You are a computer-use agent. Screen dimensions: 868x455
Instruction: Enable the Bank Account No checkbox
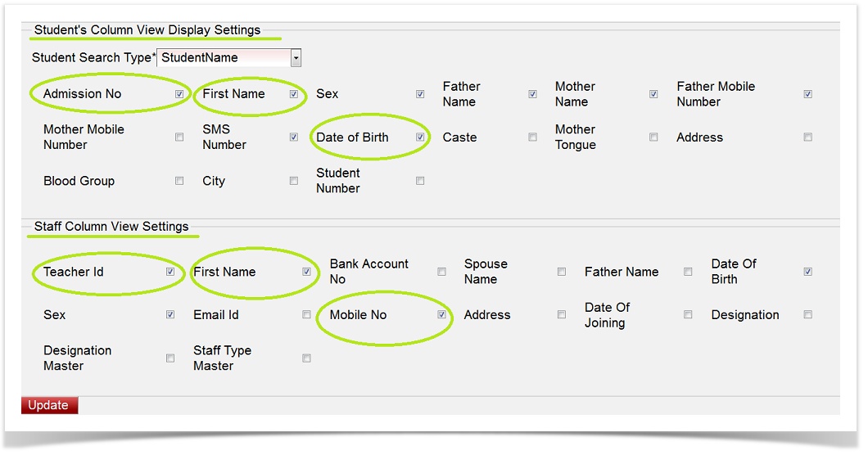tap(441, 272)
